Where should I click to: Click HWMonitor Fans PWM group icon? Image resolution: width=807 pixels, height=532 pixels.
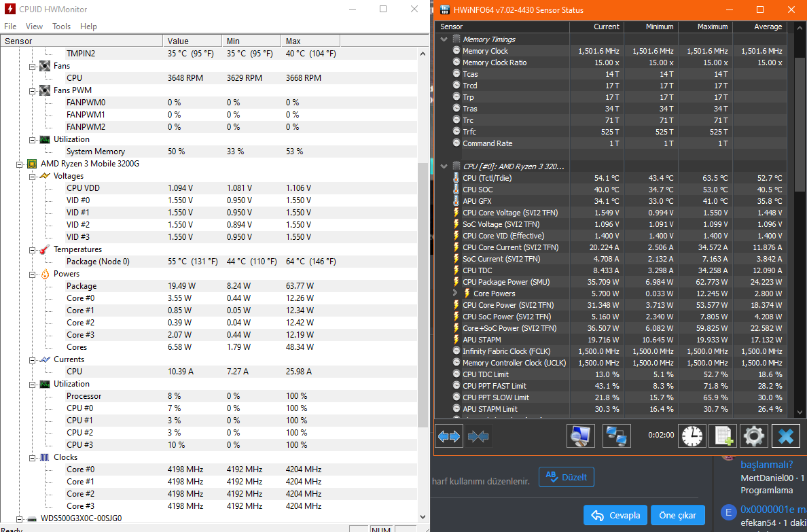tap(45, 90)
